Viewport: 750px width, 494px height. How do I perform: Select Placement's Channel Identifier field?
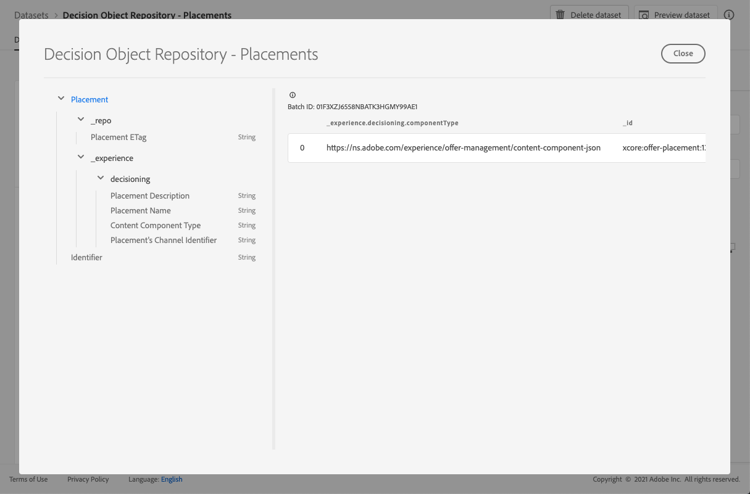163,240
